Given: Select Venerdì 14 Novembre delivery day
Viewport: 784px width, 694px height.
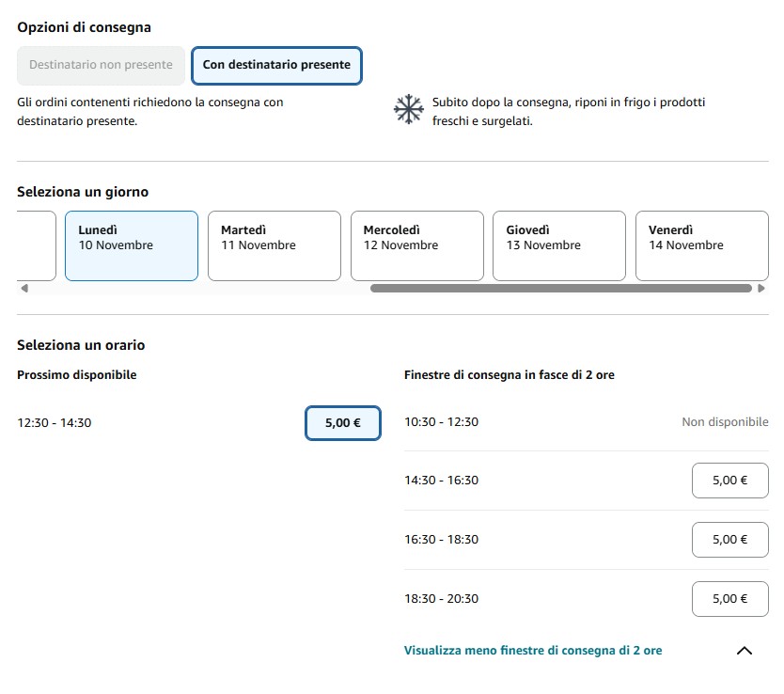Looking at the screenshot, I should click(x=701, y=245).
